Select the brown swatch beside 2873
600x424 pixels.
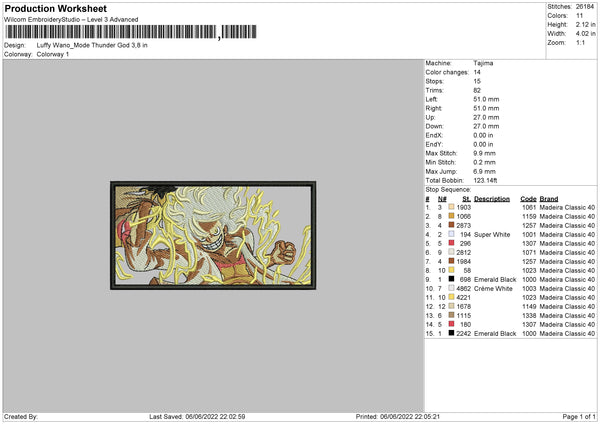point(451,225)
